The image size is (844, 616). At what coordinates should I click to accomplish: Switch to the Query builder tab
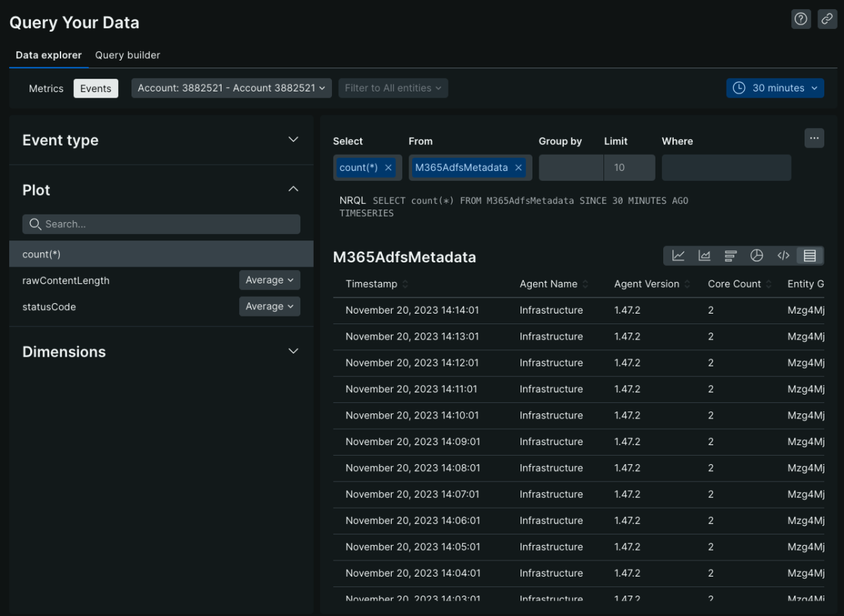(x=127, y=55)
